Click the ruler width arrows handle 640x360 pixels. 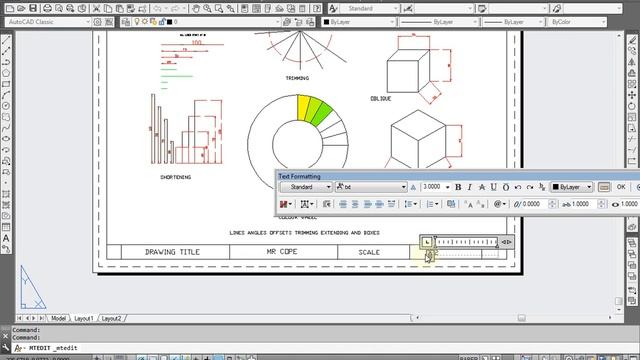pos(506,242)
